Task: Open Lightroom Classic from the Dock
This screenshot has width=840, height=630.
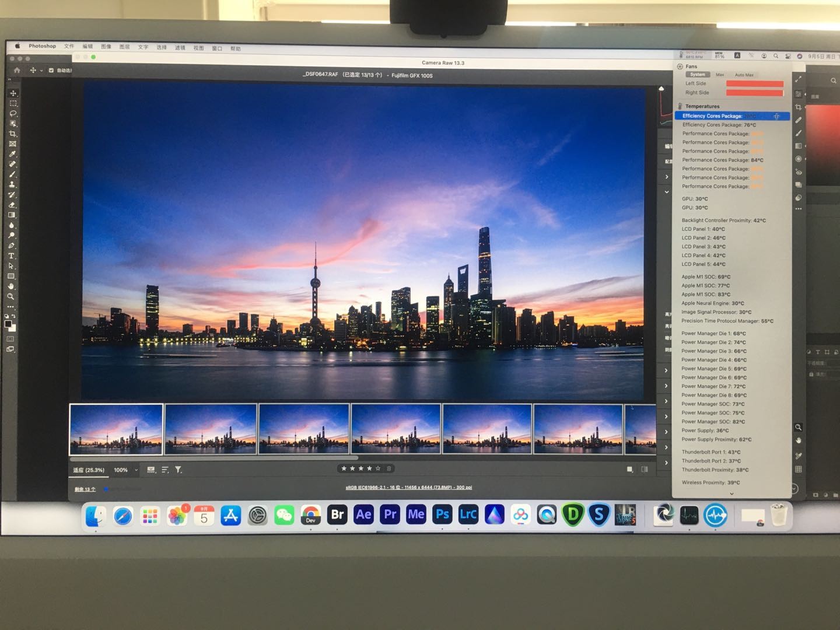Action: (468, 514)
